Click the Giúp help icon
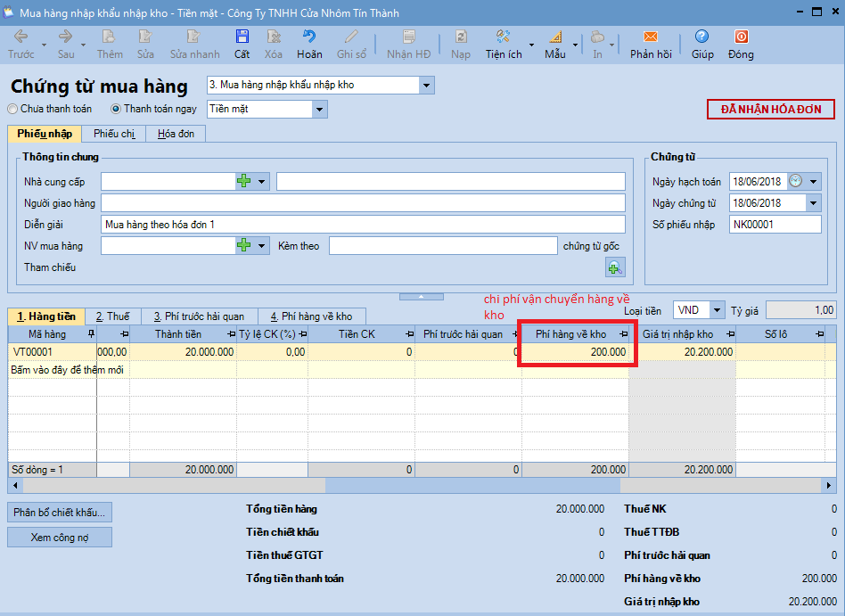This screenshot has width=845, height=616. pyautogui.click(x=701, y=37)
